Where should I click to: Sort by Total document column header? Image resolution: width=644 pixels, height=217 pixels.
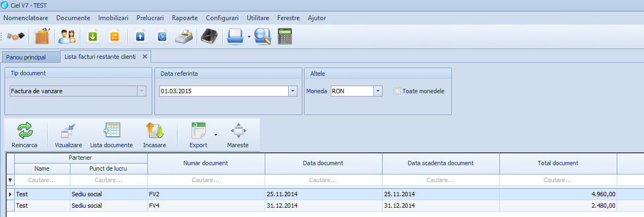[x=558, y=163]
